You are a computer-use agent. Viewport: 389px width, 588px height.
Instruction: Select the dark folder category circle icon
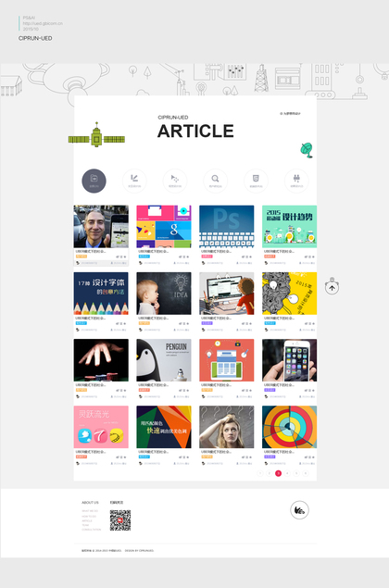point(94,181)
